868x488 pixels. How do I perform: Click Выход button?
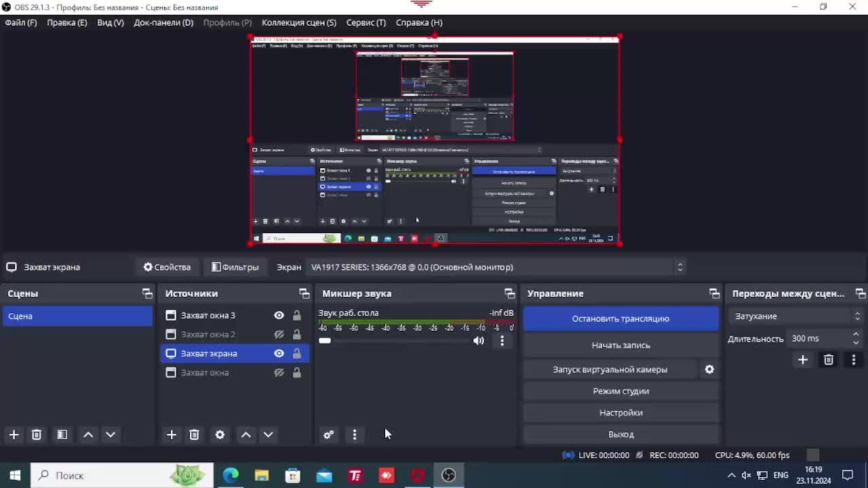tap(620, 434)
